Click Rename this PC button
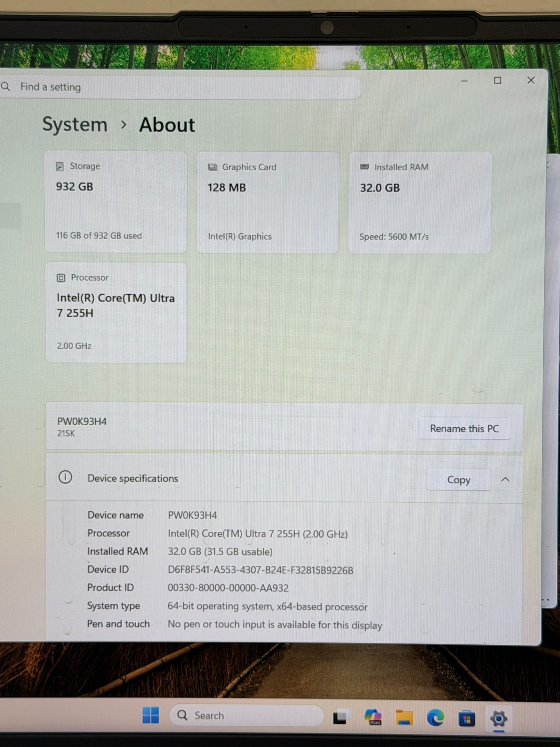The height and width of the screenshot is (747, 560). pos(464,429)
